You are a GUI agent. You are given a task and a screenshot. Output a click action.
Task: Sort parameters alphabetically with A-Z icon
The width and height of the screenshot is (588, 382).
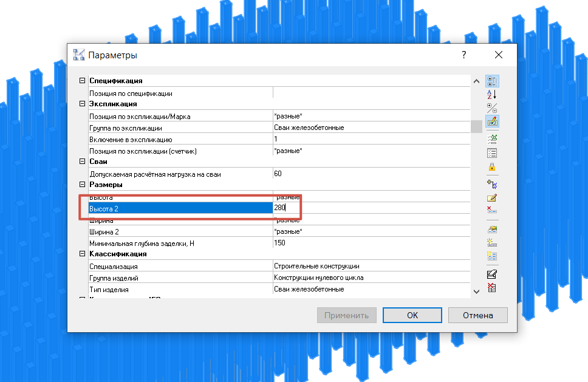[x=492, y=95]
